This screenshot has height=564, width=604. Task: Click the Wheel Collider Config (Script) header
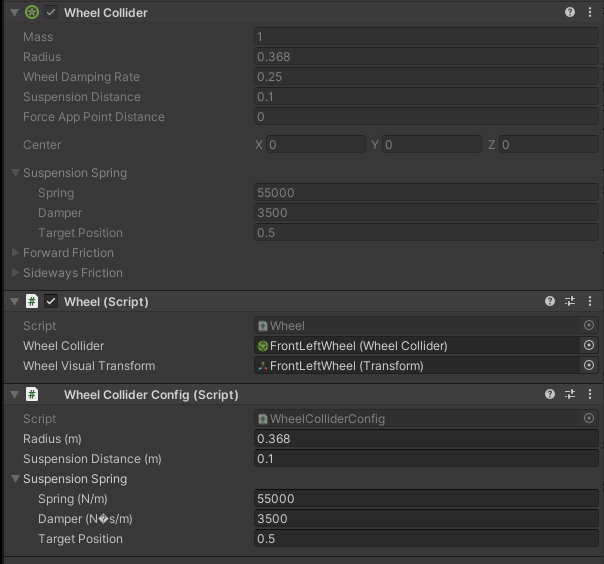pyautogui.click(x=151, y=395)
